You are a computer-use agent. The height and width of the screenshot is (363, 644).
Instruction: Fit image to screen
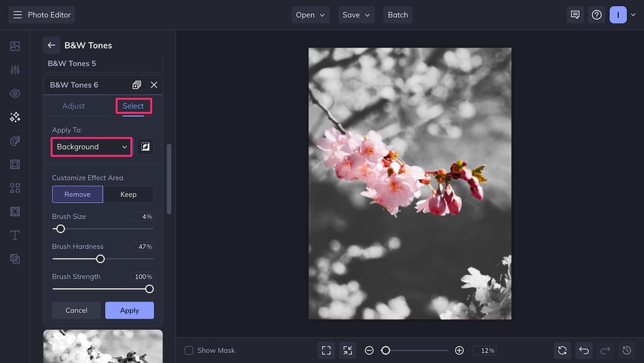[x=326, y=350]
